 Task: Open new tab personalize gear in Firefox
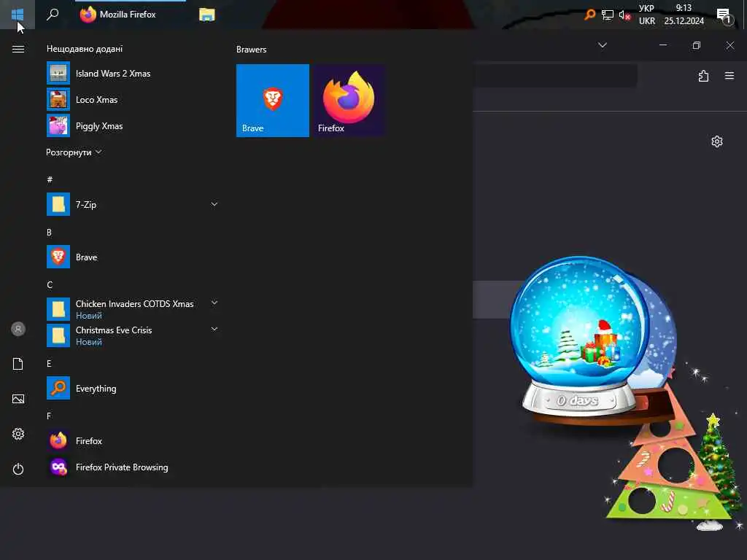point(717,141)
